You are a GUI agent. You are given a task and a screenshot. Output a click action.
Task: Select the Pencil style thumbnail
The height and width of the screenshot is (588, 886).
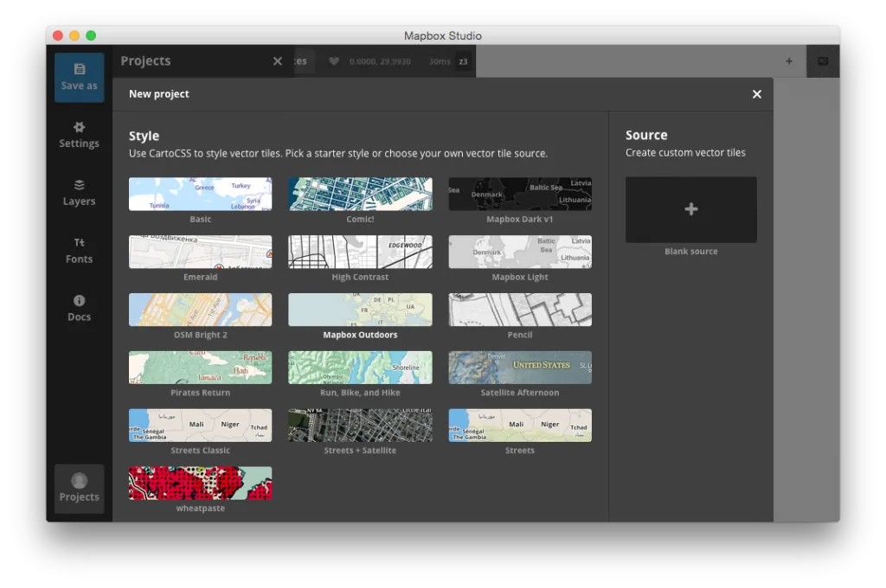click(520, 310)
